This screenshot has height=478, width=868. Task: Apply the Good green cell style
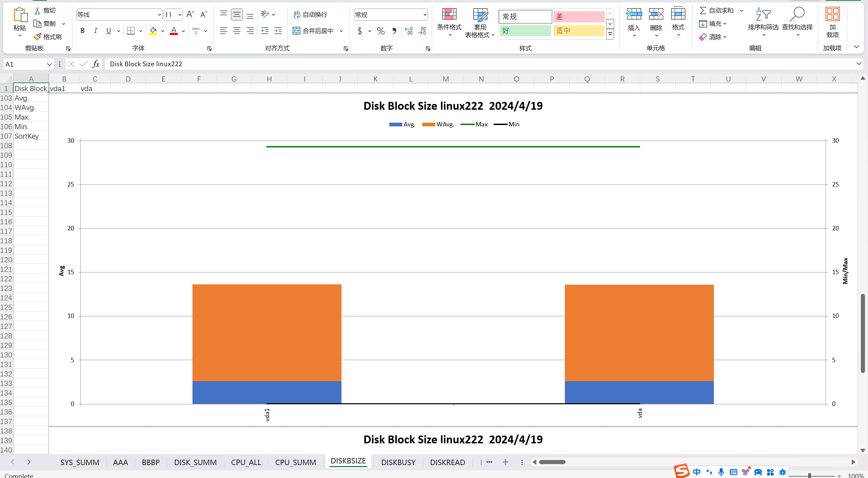tap(525, 31)
